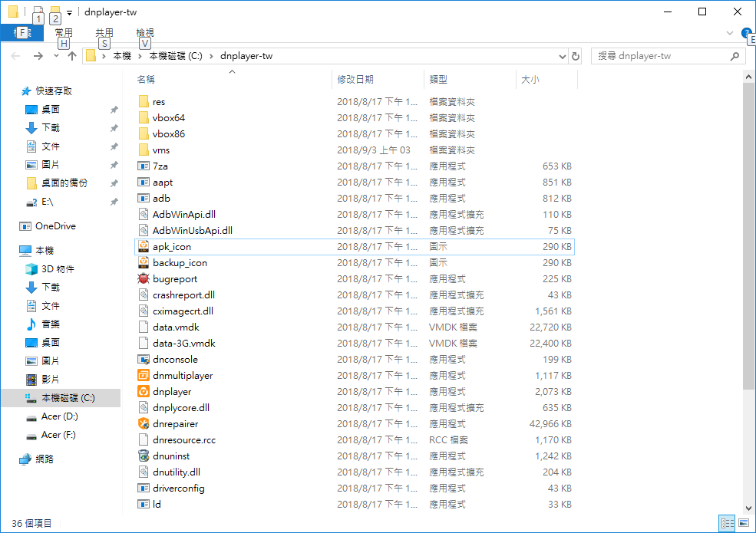Expand the address bar history dropdown
756x533 pixels.
(561, 55)
